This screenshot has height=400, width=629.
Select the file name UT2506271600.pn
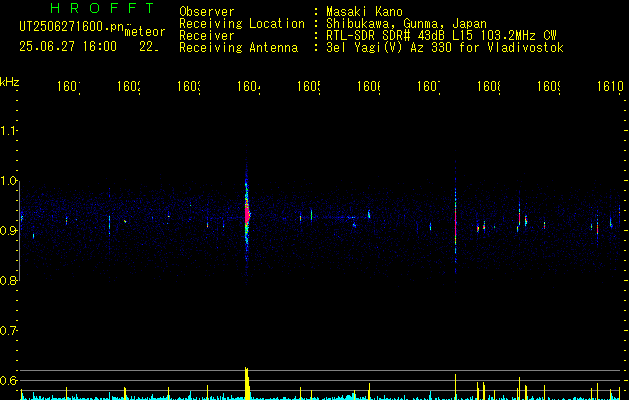click(72, 27)
